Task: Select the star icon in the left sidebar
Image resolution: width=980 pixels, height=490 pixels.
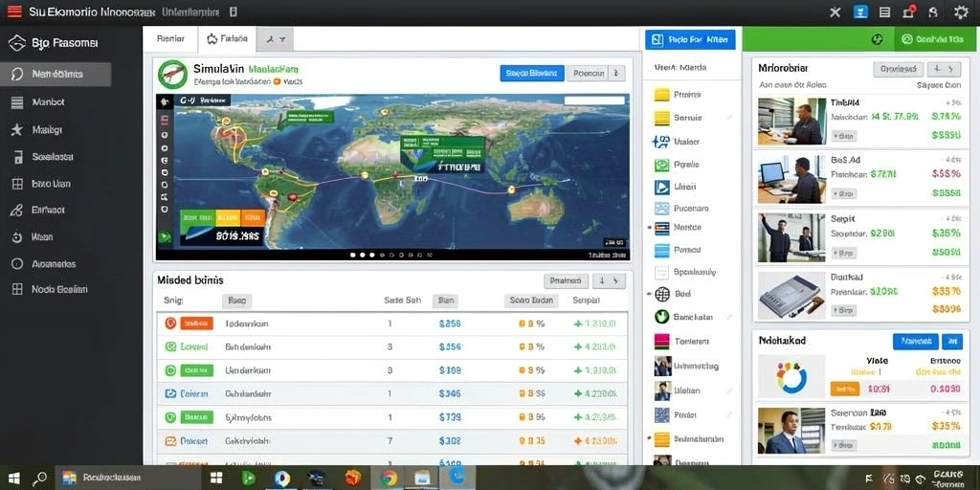Action: click(17, 129)
